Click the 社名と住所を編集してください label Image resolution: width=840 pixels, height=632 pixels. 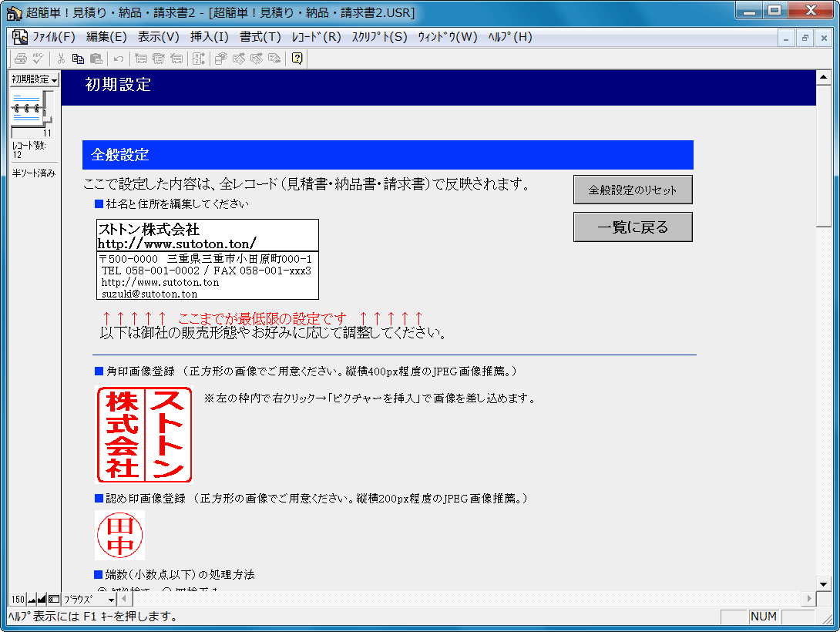tap(177, 204)
